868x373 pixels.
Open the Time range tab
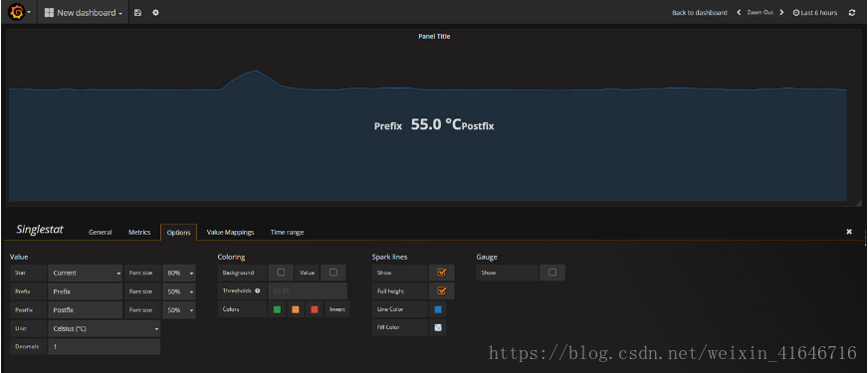[x=287, y=233]
